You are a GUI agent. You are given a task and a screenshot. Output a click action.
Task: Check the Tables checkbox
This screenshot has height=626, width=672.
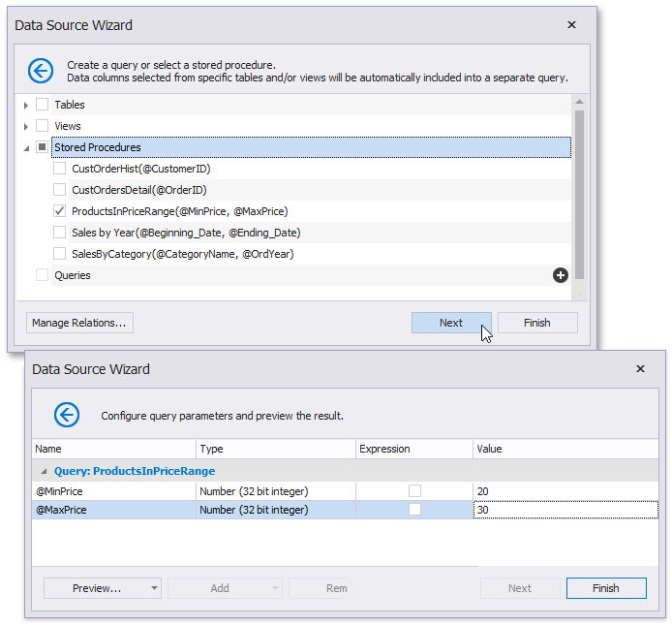(x=42, y=105)
